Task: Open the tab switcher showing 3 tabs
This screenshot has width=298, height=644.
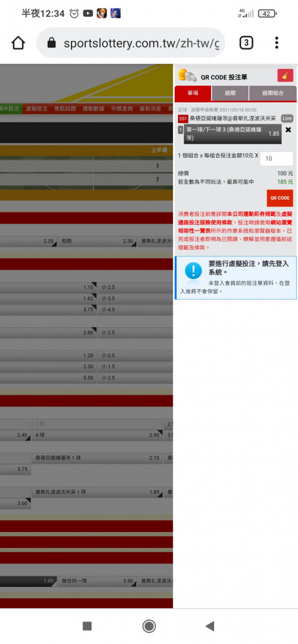Action: click(x=246, y=43)
